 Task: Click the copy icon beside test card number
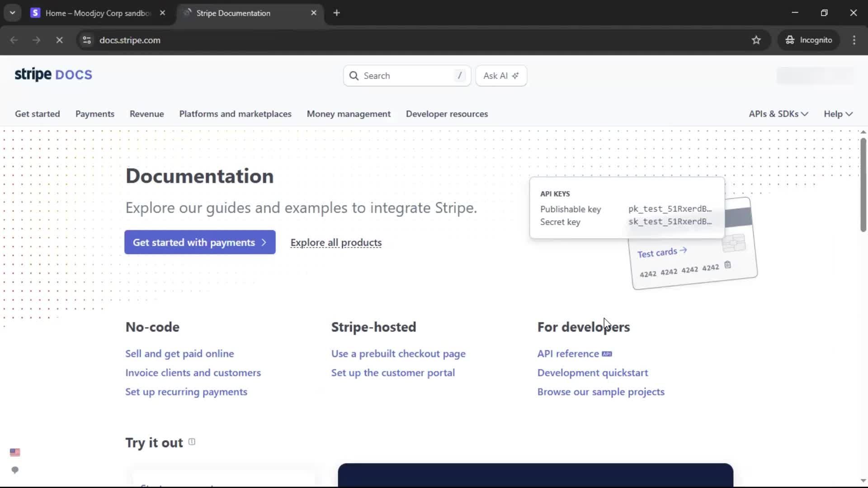tap(727, 265)
